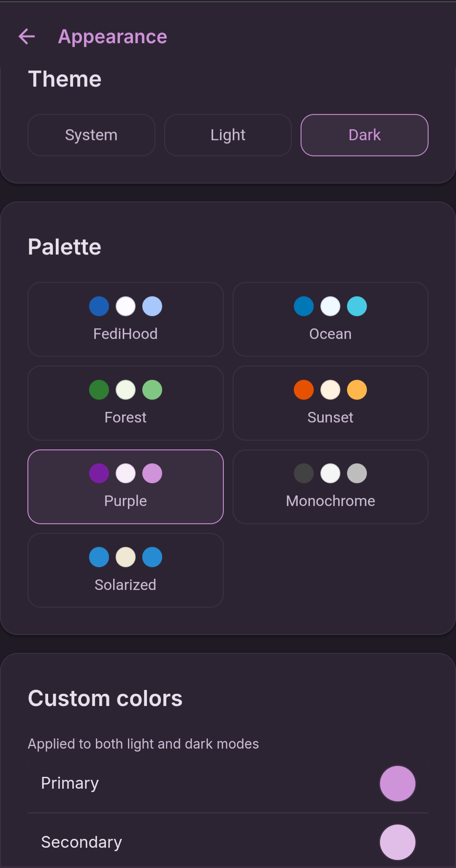Switch to the Light theme

pos(228,135)
